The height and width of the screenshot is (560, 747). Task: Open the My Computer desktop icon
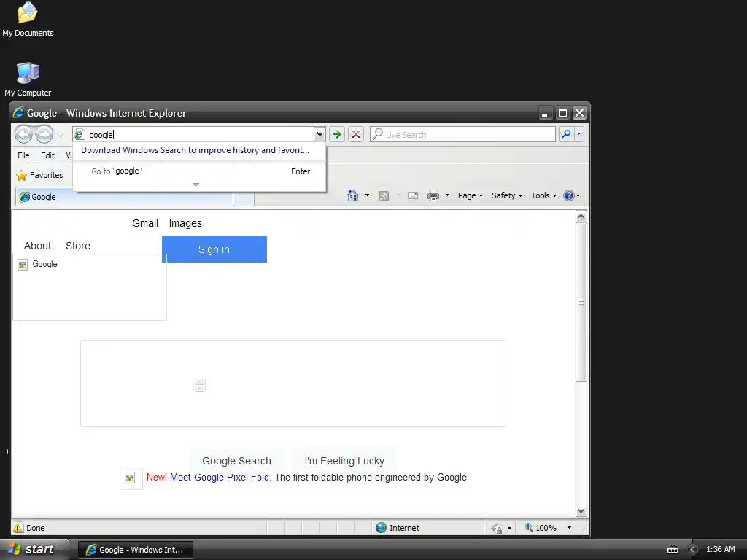[x=28, y=79]
